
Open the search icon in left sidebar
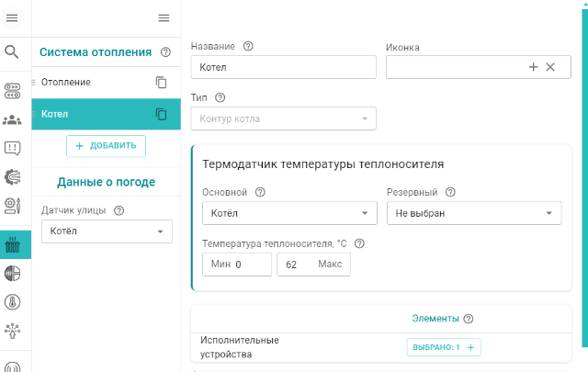[12, 51]
